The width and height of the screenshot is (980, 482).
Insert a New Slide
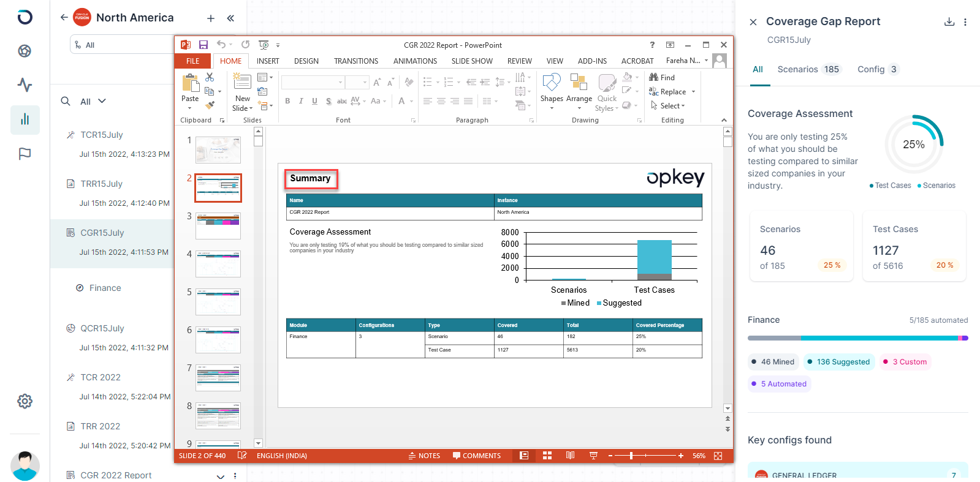click(242, 92)
